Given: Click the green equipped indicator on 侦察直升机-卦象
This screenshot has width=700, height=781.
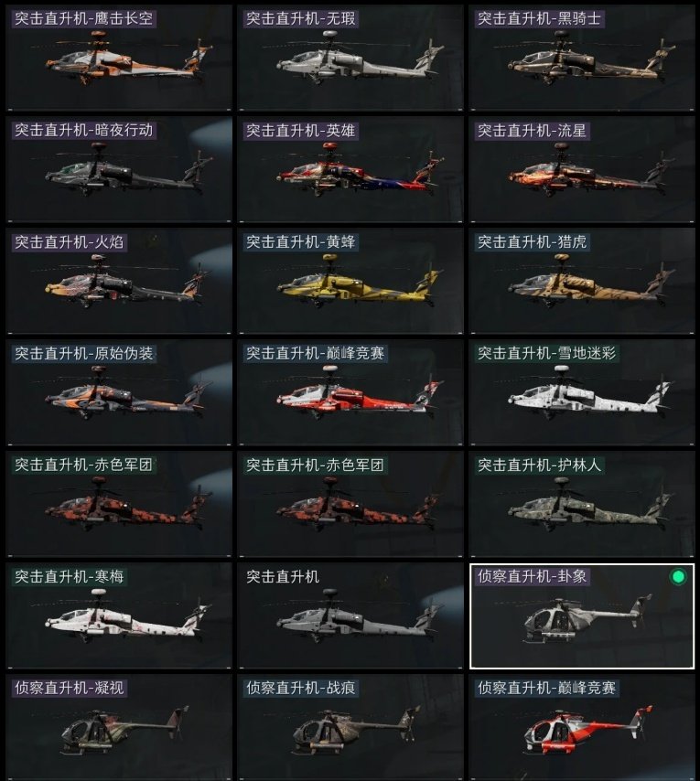Looking at the screenshot, I should (677, 577).
